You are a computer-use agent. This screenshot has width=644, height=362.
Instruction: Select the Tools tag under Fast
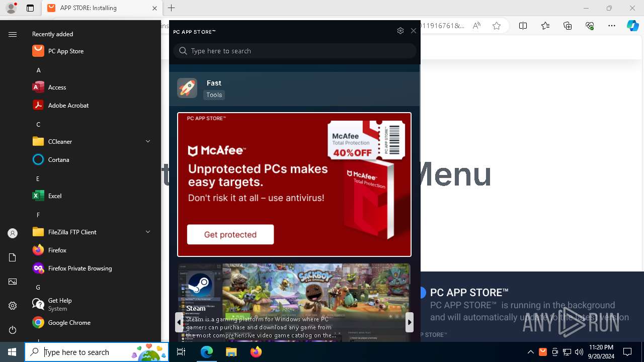(214, 95)
